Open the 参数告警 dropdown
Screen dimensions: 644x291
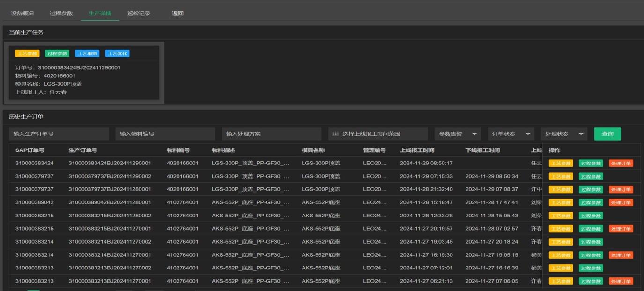(x=457, y=134)
